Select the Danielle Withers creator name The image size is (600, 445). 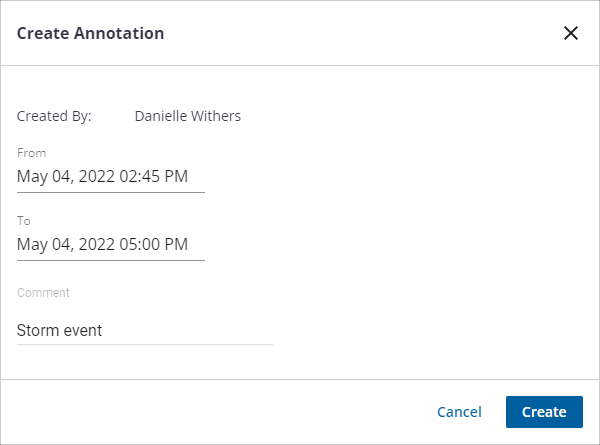click(187, 116)
